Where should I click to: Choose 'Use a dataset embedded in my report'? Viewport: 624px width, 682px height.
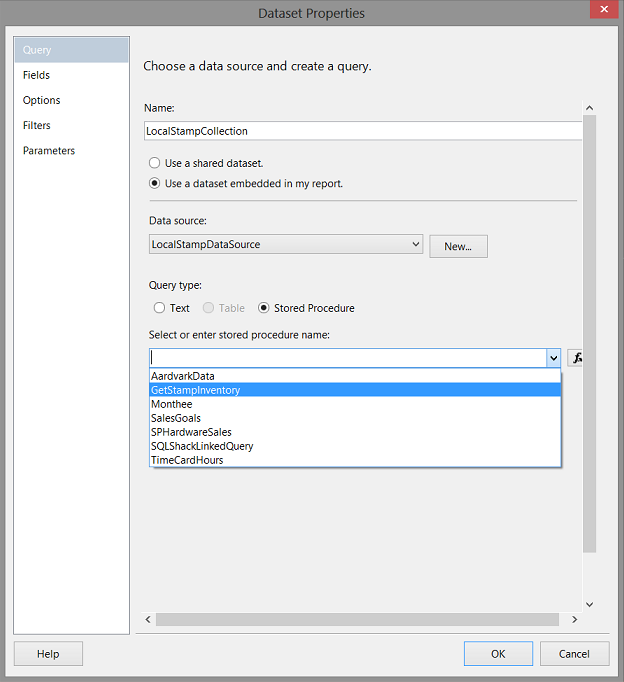click(x=154, y=183)
